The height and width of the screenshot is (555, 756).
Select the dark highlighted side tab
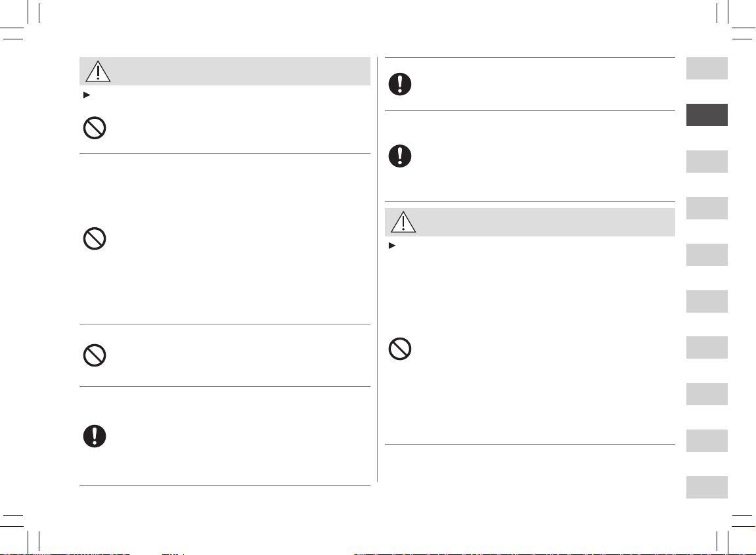[x=707, y=115]
